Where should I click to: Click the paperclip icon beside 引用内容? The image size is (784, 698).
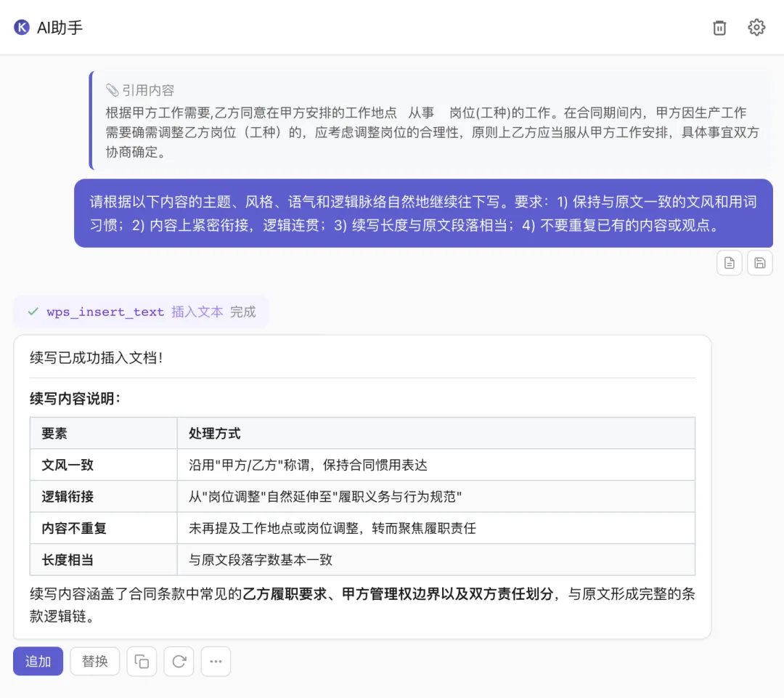pos(112,90)
